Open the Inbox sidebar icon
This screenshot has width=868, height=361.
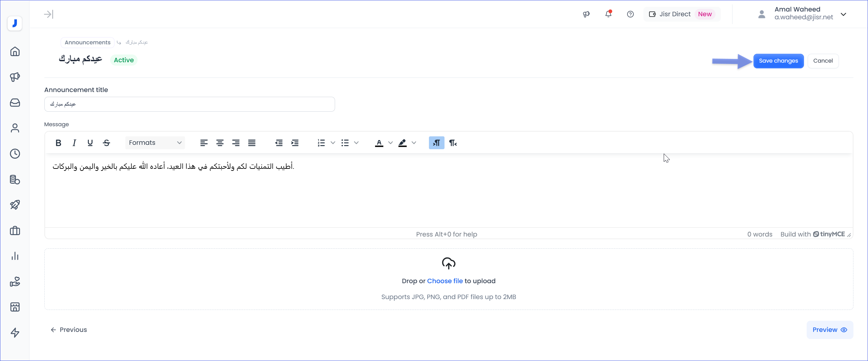click(x=15, y=103)
